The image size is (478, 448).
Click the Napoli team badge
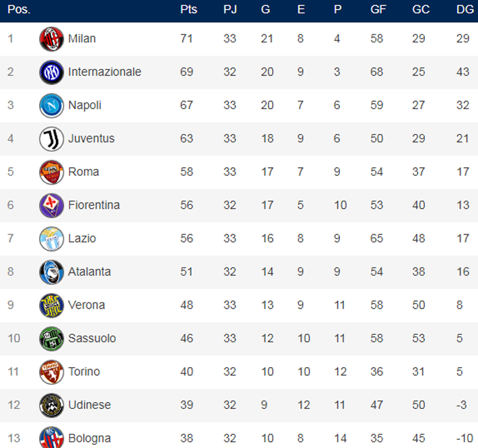(51, 105)
